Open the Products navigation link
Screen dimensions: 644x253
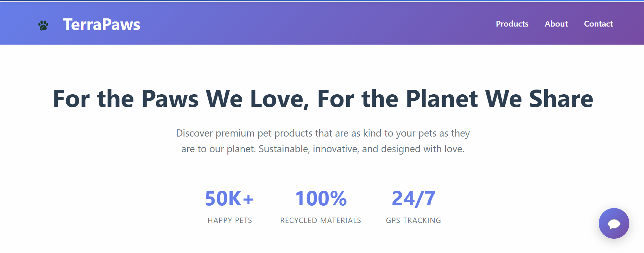pos(512,24)
